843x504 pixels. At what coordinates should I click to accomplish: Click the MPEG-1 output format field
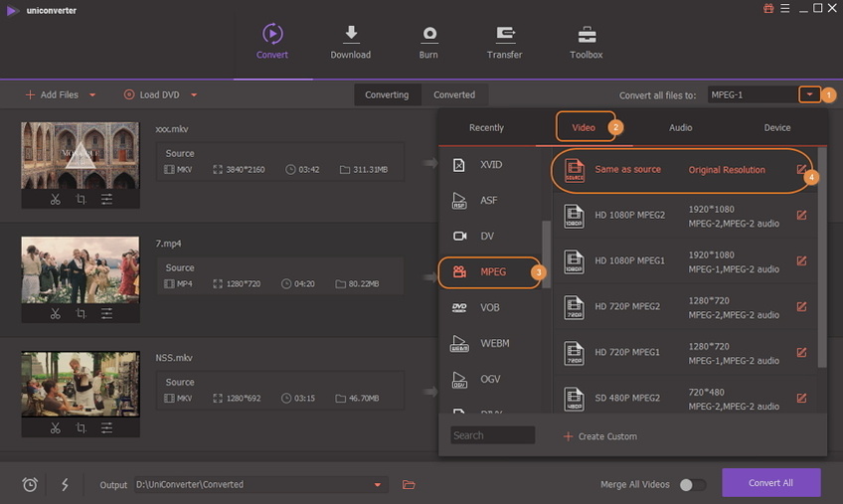[x=753, y=94]
